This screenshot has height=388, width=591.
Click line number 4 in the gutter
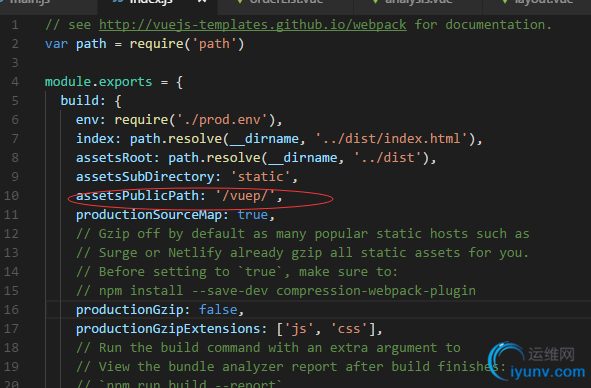pyautogui.click(x=15, y=81)
